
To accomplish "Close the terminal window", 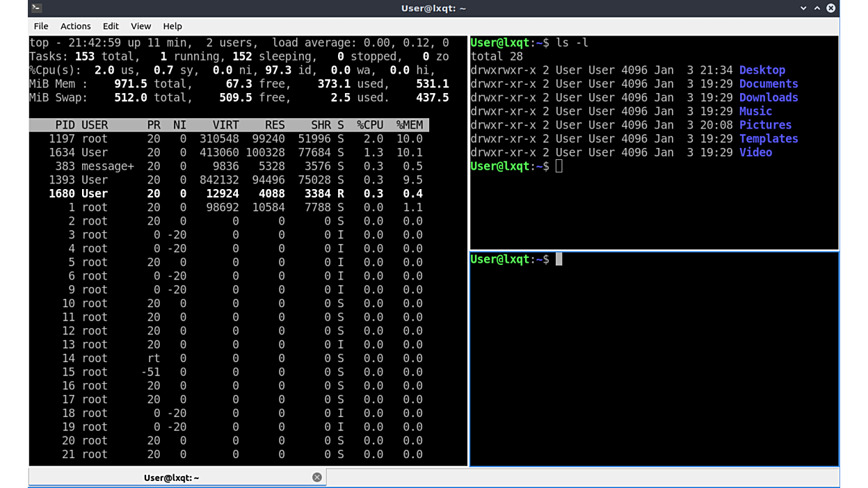I will point(830,8).
